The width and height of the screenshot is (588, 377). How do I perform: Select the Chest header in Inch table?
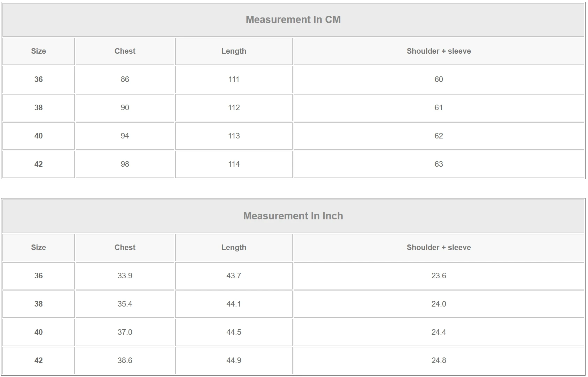pos(125,248)
